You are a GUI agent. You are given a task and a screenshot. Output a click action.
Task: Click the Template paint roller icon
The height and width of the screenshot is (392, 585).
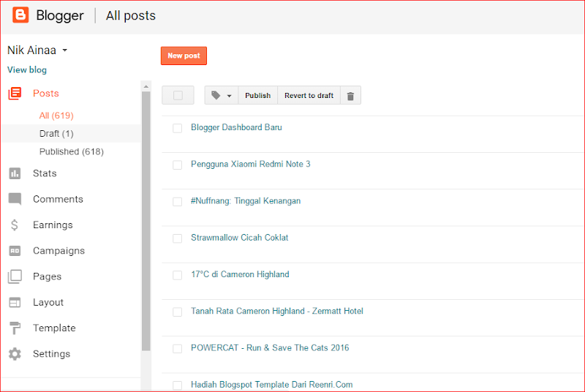[15, 328]
